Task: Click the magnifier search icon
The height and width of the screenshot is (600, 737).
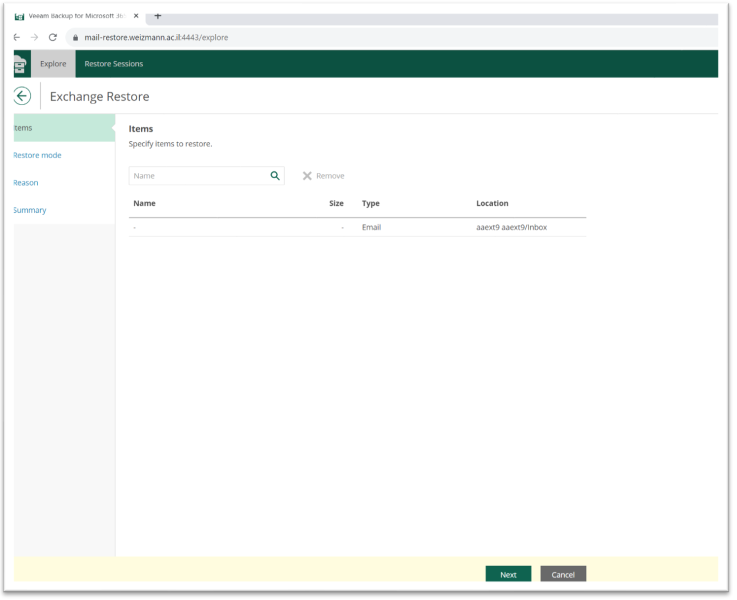Action: [x=275, y=176]
